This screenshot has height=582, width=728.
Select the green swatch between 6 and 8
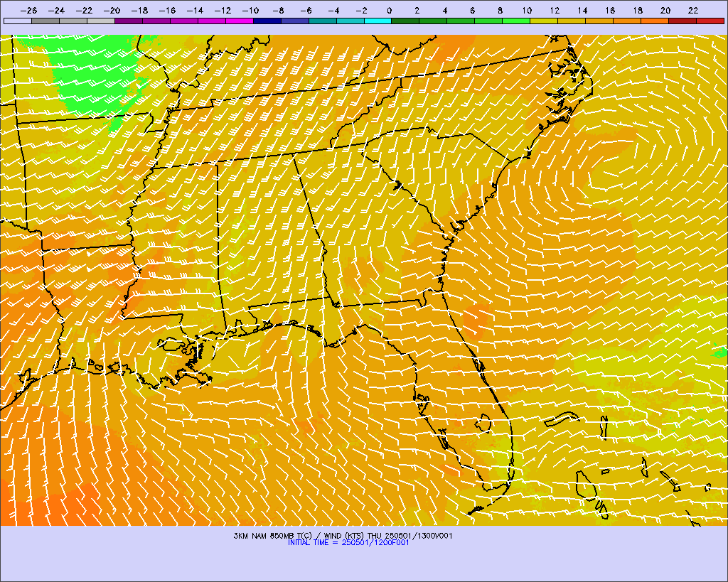coord(489,21)
